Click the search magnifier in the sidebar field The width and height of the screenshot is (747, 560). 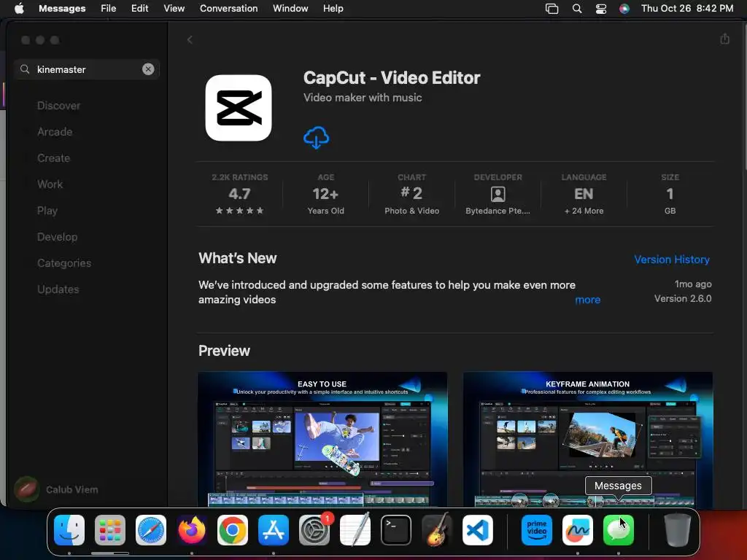click(x=25, y=69)
